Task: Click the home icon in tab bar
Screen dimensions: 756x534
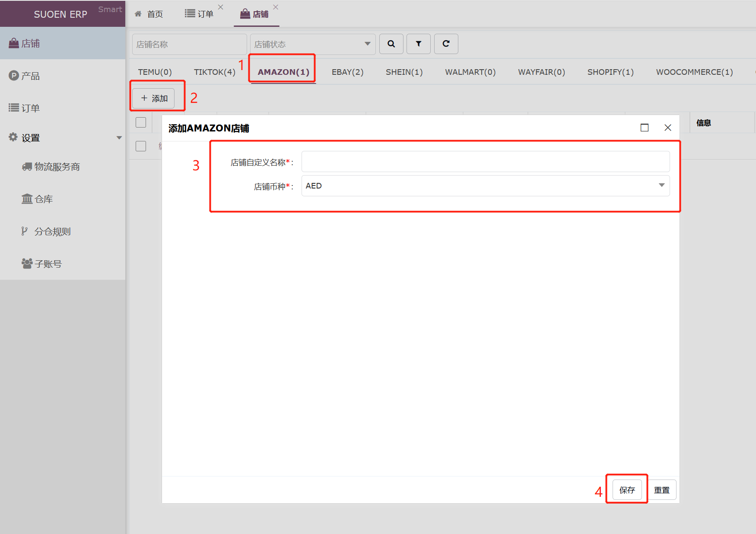Action: pos(138,14)
